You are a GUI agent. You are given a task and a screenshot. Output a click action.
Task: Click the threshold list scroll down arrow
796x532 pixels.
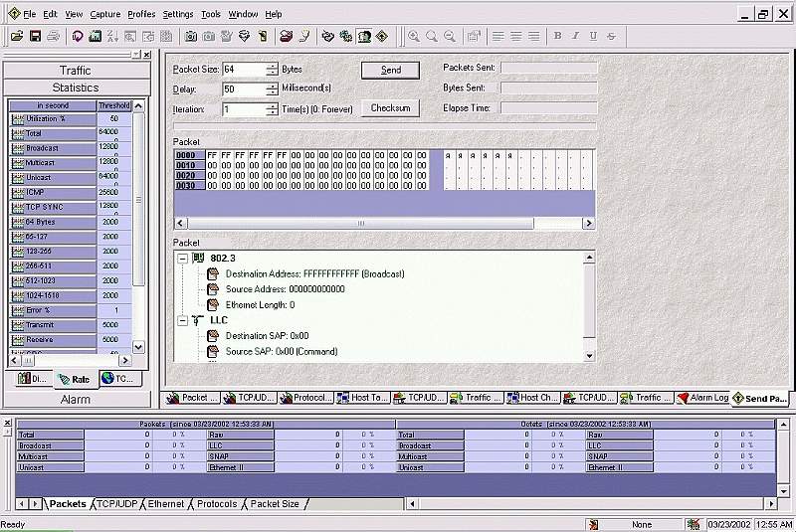(138, 347)
